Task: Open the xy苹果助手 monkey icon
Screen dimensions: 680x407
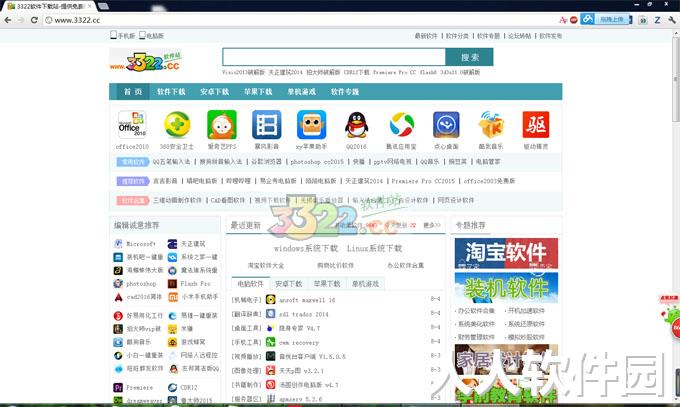Action: [311, 125]
